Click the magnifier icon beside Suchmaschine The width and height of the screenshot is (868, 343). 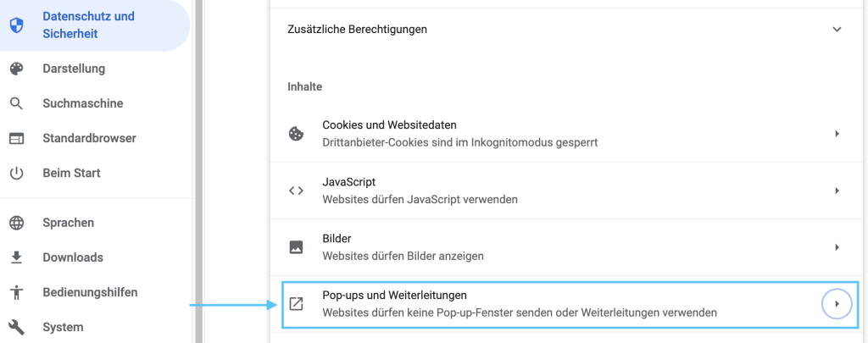[x=16, y=103]
